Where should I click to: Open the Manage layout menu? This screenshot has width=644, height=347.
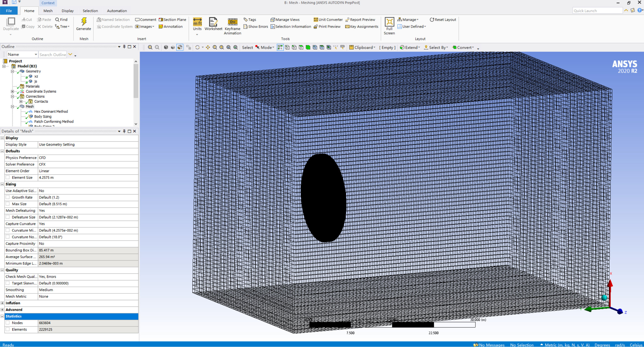[408, 20]
